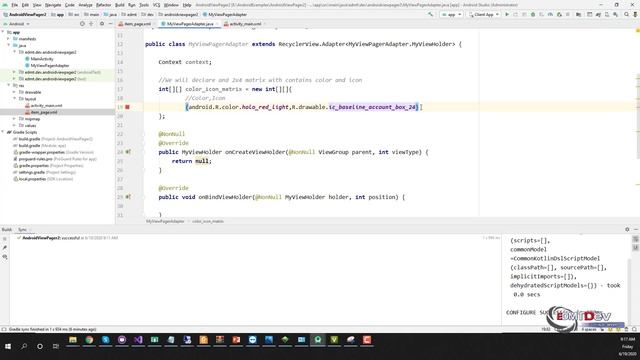
Task: Open local.properties from Gradle Scripts
Action: coord(42,179)
